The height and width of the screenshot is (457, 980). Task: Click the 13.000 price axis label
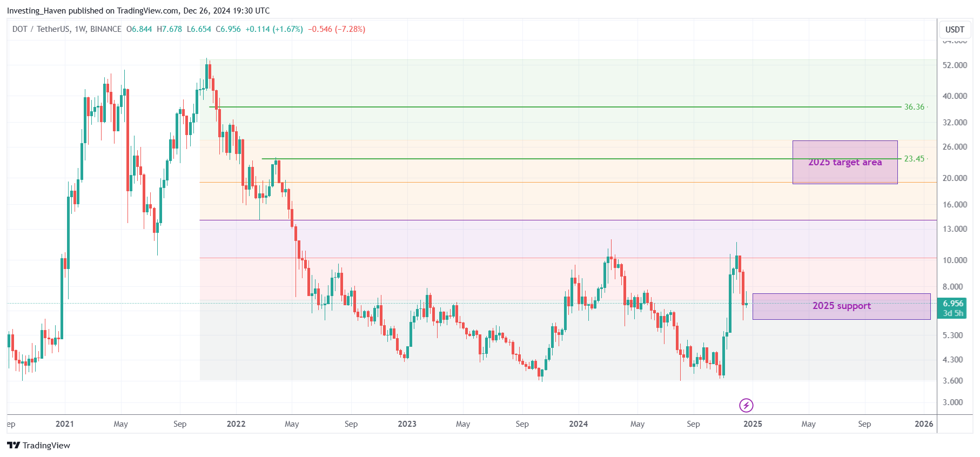pyautogui.click(x=955, y=229)
